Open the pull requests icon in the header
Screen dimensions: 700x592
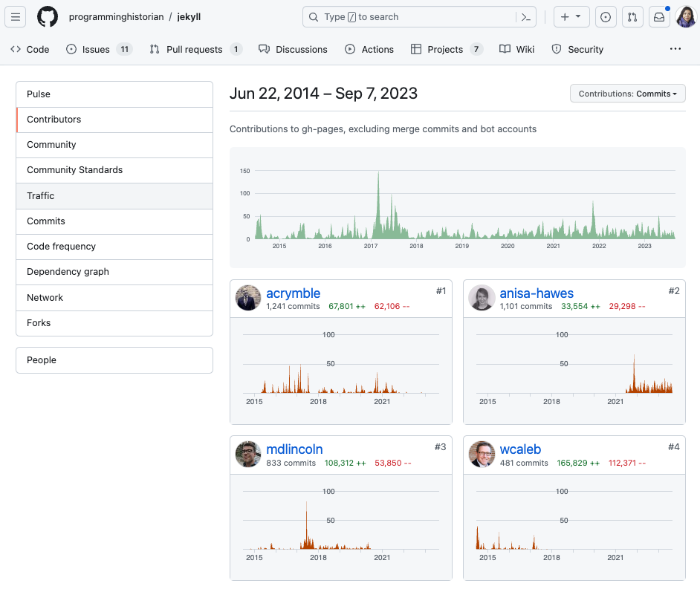pos(632,16)
